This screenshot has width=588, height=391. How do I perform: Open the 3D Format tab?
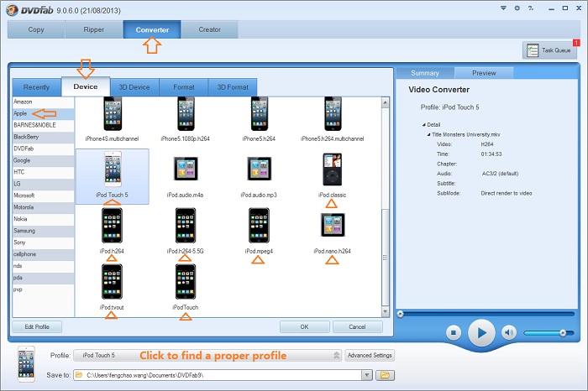tap(233, 87)
